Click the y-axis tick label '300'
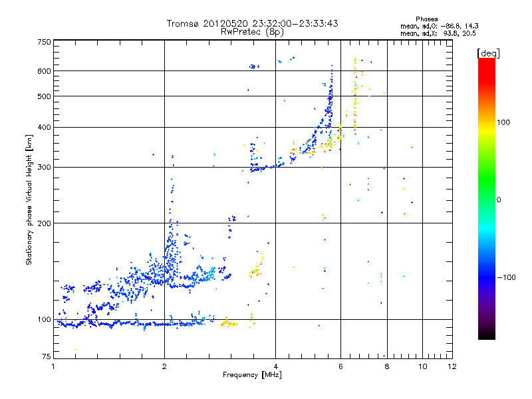This screenshot has width=532, height=399. click(x=44, y=167)
